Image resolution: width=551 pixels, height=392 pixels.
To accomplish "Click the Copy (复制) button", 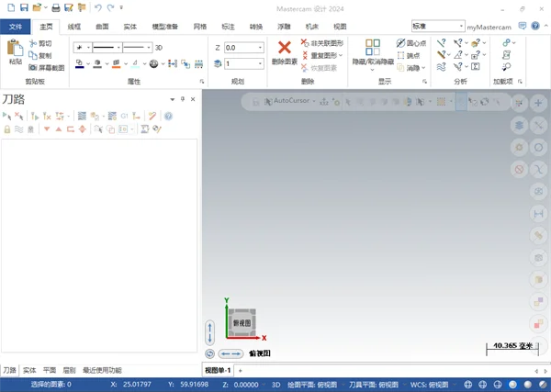I will point(40,55).
